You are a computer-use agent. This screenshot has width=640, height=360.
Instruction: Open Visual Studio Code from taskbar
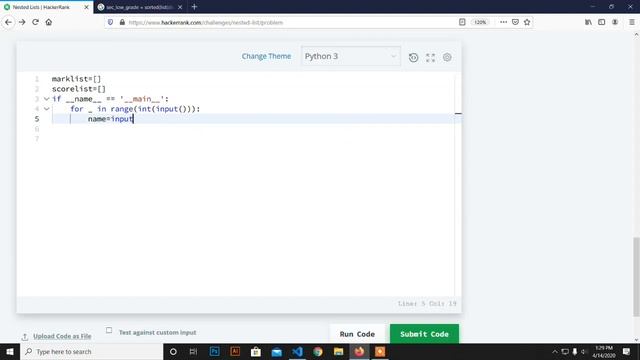point(297,351)
